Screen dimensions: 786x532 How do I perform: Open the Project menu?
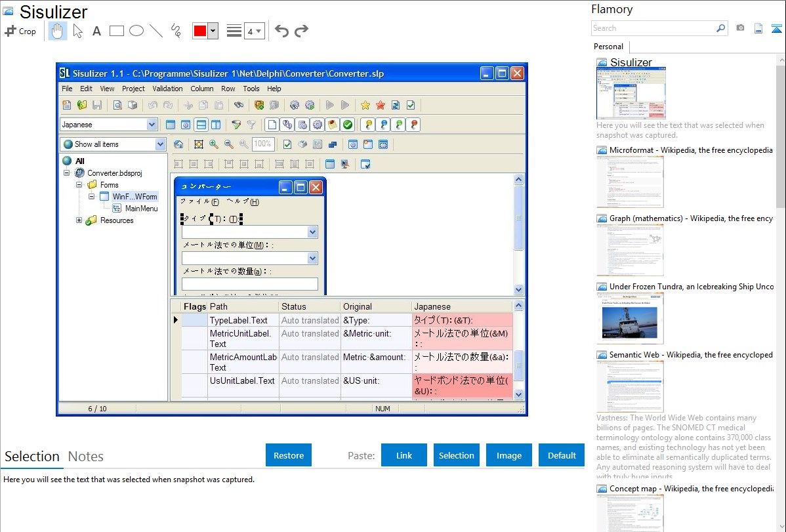[x=133, y=89]
